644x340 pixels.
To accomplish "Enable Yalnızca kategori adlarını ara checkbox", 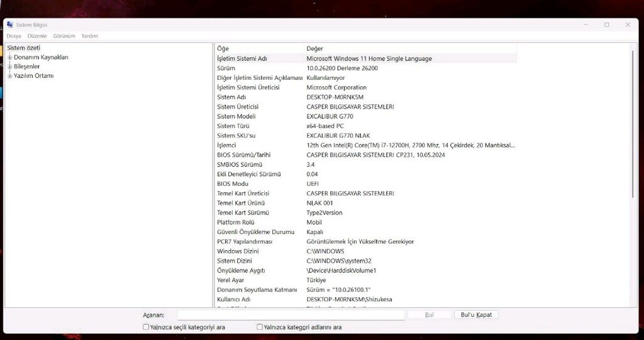I will 260,327.
